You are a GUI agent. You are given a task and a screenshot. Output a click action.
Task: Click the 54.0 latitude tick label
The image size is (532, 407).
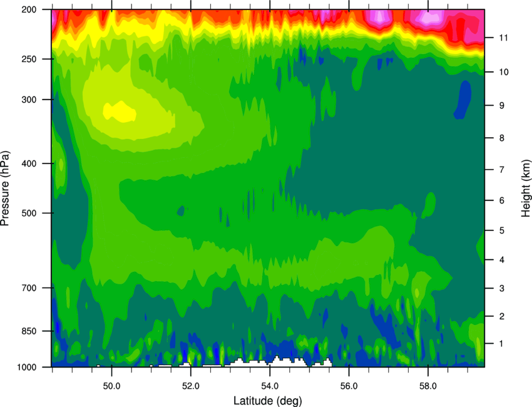pos(270,386)
